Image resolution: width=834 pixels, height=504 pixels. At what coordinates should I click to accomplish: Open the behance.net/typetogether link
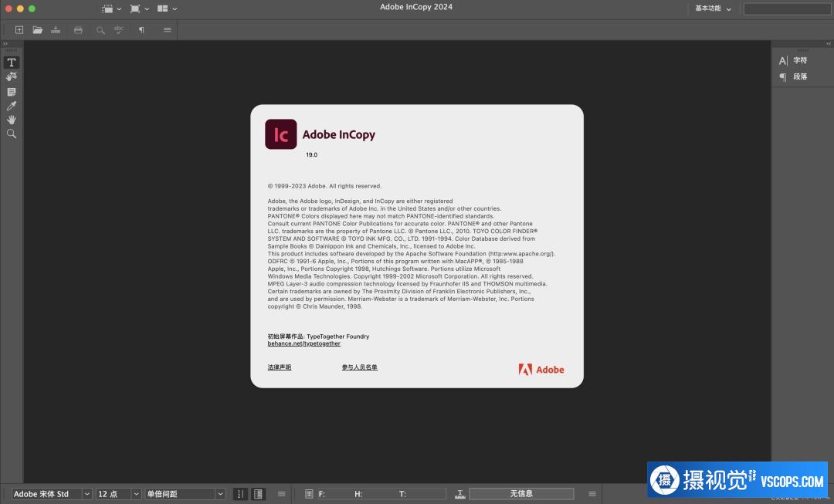303,343
